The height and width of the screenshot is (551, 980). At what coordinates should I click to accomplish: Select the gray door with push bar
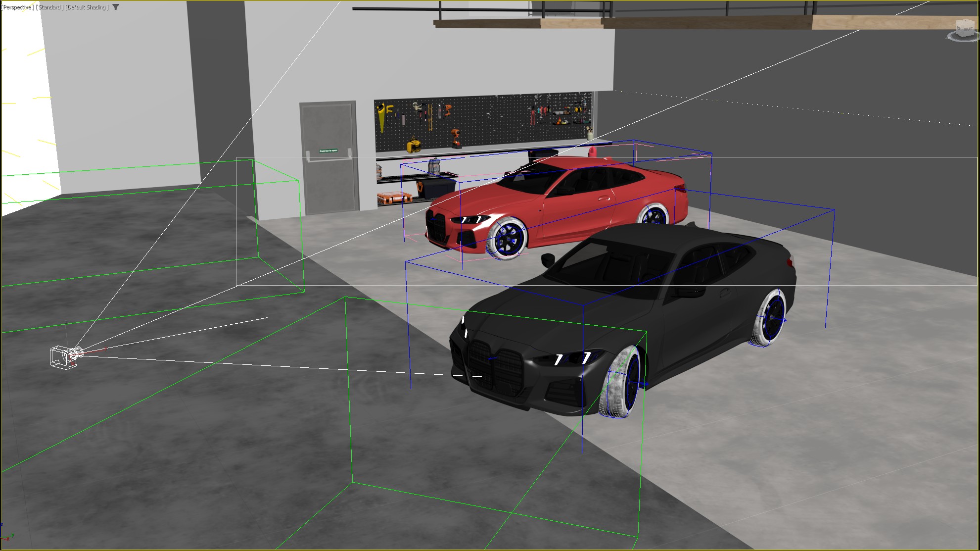point(329,157)
